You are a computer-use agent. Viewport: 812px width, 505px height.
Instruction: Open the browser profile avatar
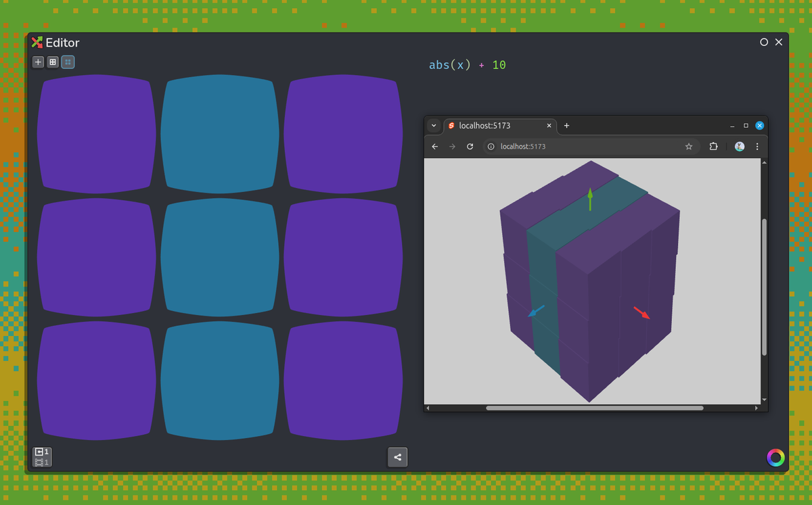click(x=740, y=146)
